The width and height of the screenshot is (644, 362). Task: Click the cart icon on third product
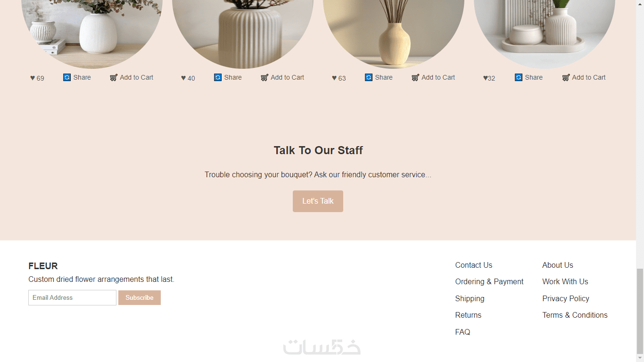pos(415,77)
